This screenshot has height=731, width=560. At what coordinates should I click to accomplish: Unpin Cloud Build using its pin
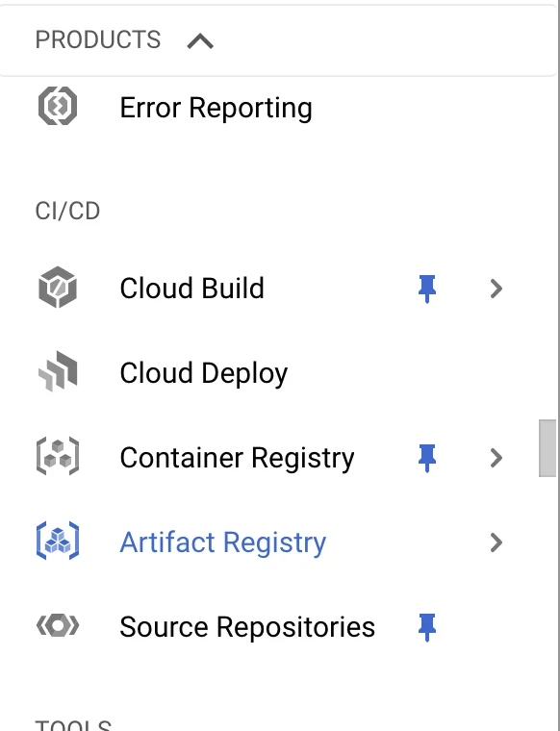pyautogui.click(x=426, y=289)
